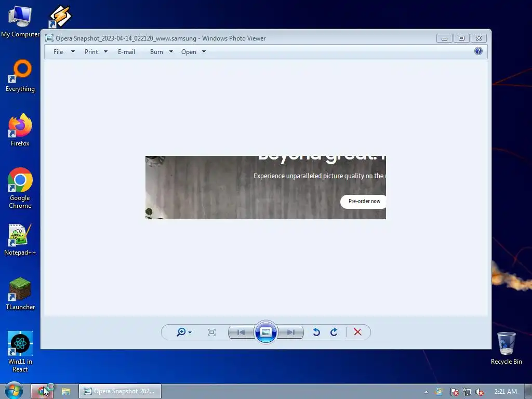
Task: Select the Winamp shortcut desktop icon
Action: point(60,16)
